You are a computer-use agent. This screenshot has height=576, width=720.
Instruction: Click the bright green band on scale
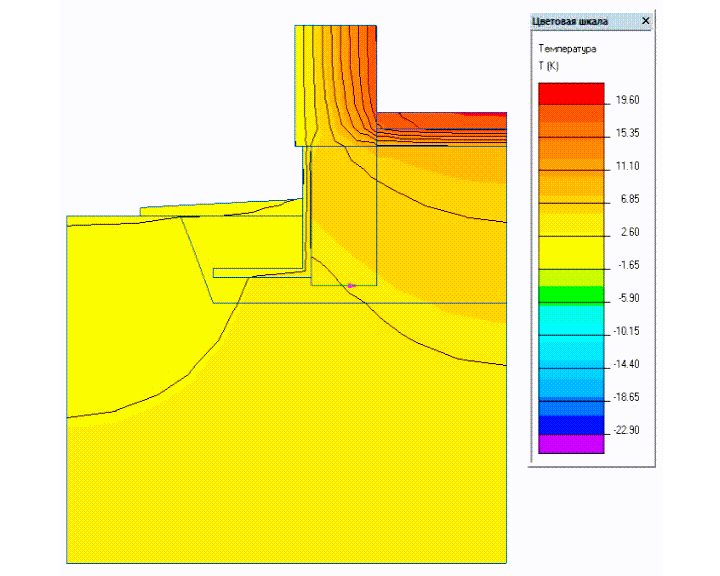click(571, 294)
